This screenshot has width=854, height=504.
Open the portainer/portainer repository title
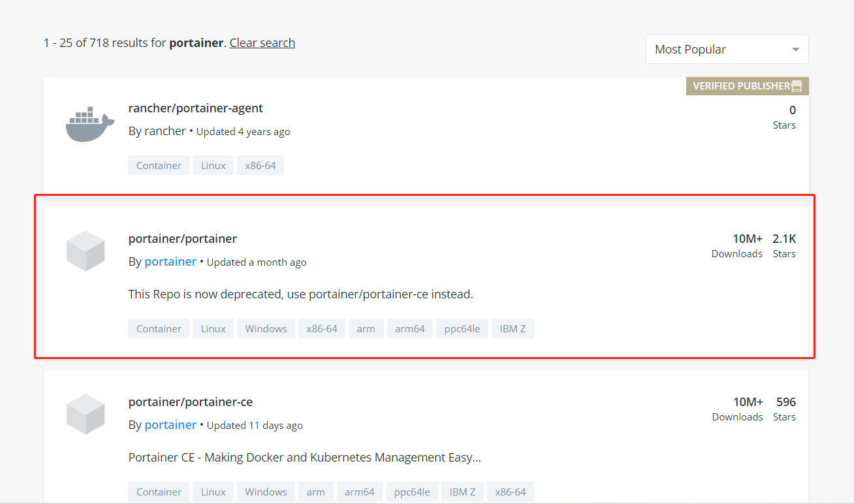[183, 239]
